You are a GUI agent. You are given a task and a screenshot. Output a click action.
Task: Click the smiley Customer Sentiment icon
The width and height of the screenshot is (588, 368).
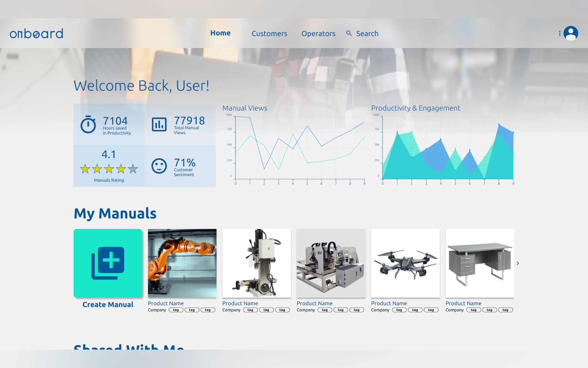pos(159,166)
